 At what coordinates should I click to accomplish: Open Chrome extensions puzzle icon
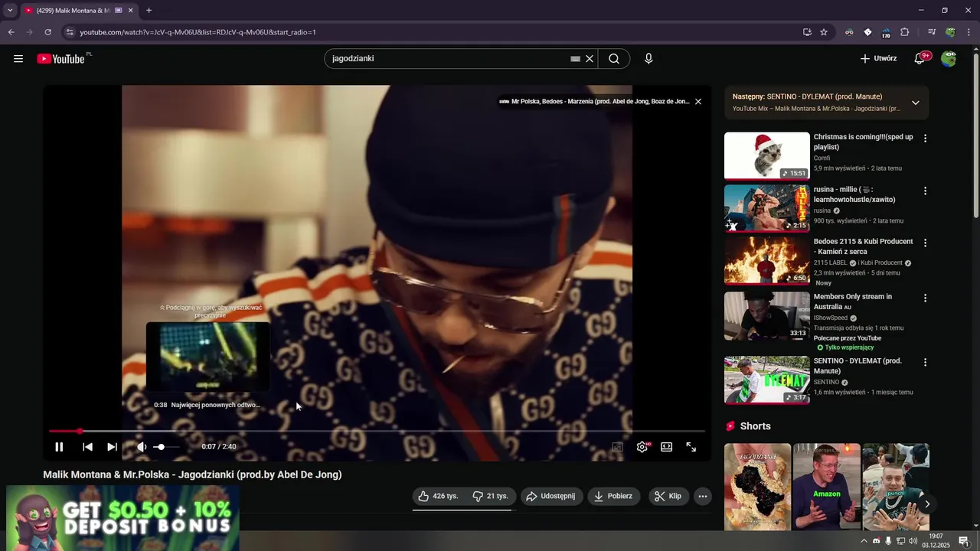click(904, 32)
